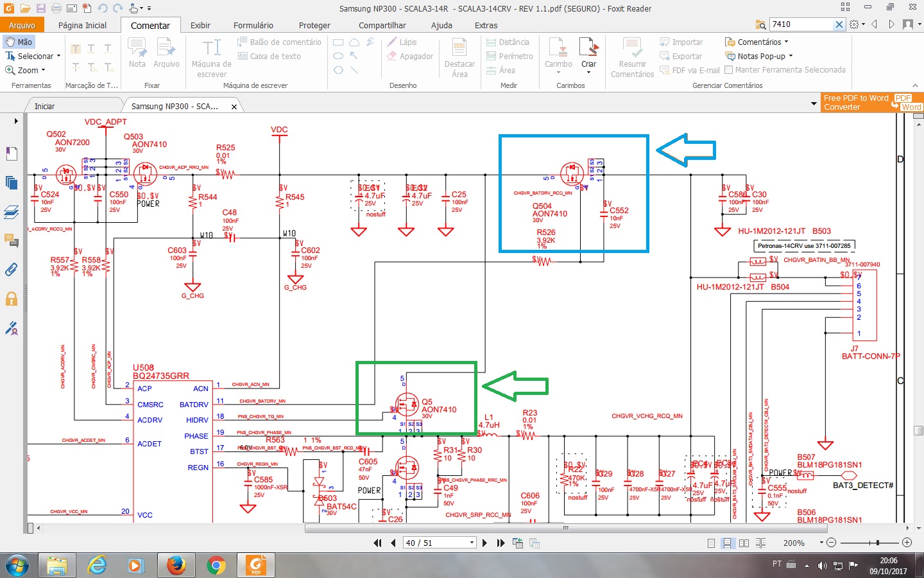The width and height of the screenshot is (924, 578).
Task: Go to next page button
Action: (484, 543)
